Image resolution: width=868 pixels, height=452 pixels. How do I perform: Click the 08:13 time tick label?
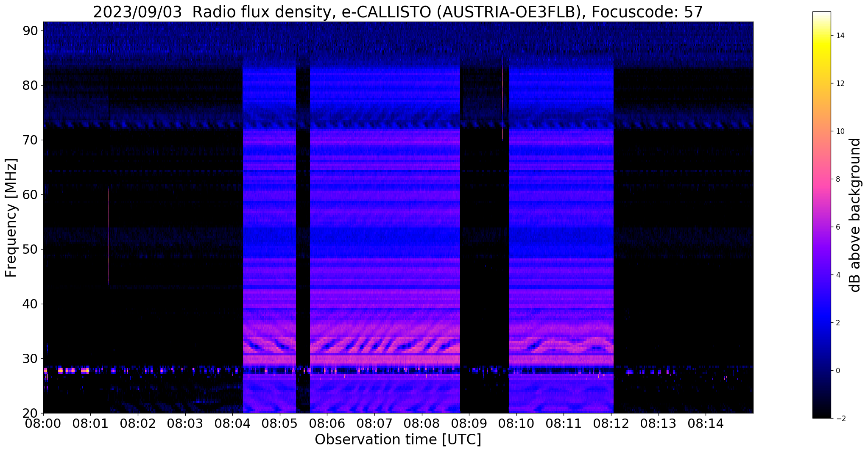pos(659,423)
